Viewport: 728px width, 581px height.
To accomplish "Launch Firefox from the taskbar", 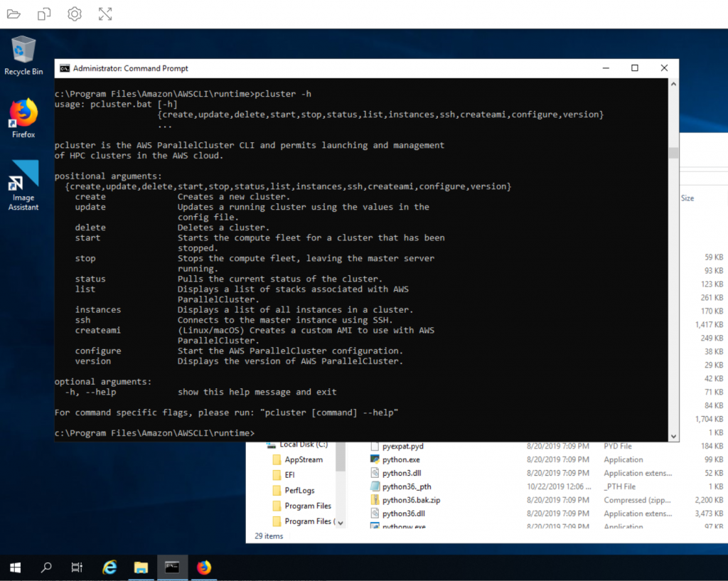I will point(204,567).
